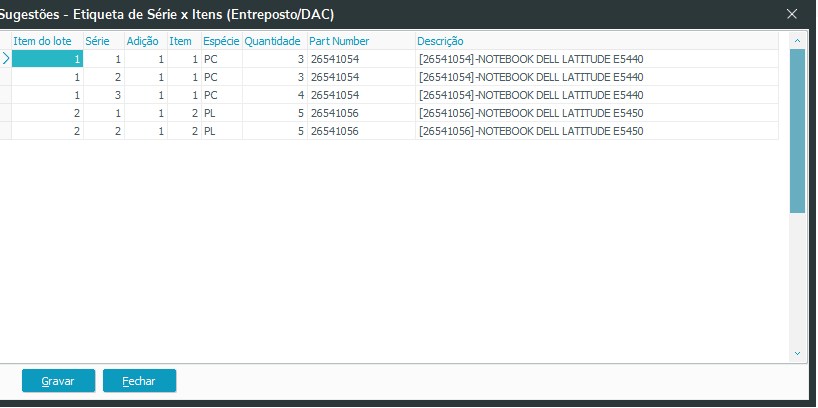Click the Descrição column header
The width and height of the screenshot is (818, 408).
(597, 41)
